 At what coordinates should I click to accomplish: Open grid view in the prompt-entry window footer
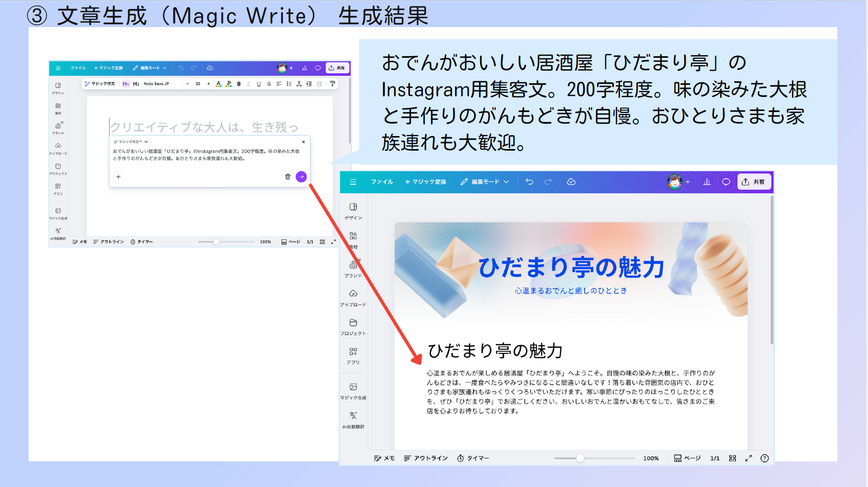[322, 242]
